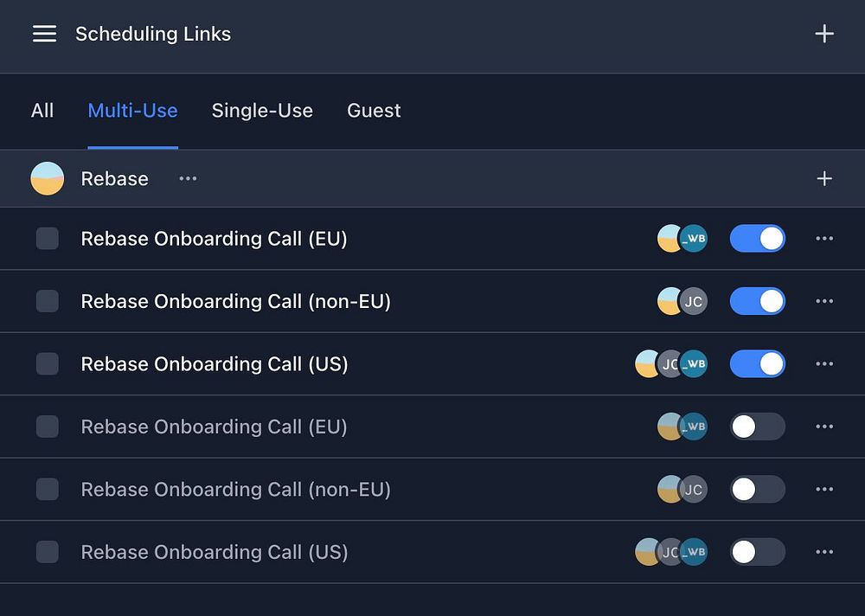This screenshot has height=616, width=865.
Task: Turn off the active Rebase Onboarding Call (US) switch
Action: click(757, 363)
